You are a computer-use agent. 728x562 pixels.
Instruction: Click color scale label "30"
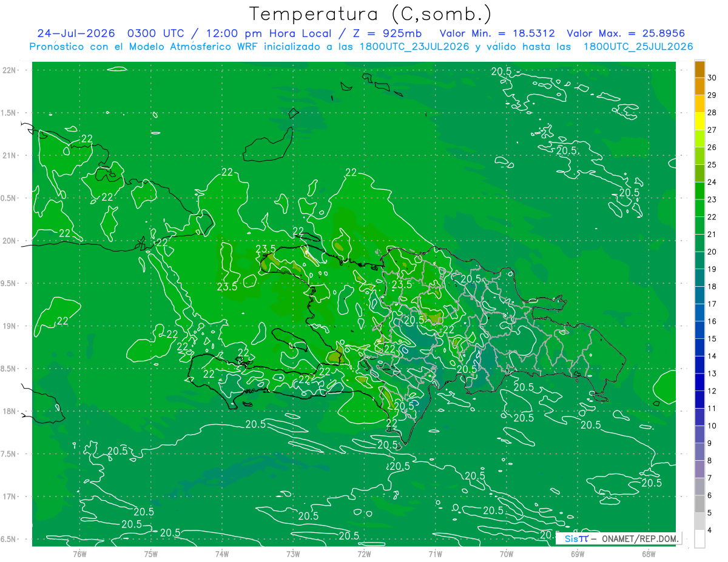point(712,78)
